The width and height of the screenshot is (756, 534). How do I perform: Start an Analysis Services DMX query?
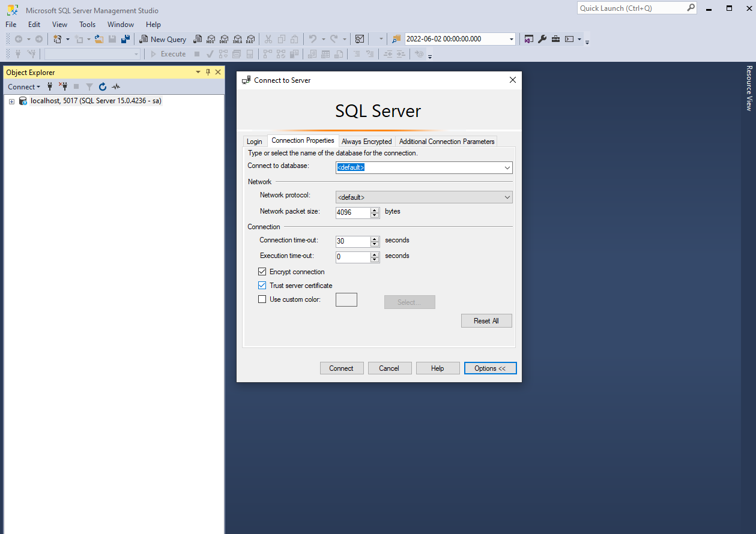click(x=224, y=39)
